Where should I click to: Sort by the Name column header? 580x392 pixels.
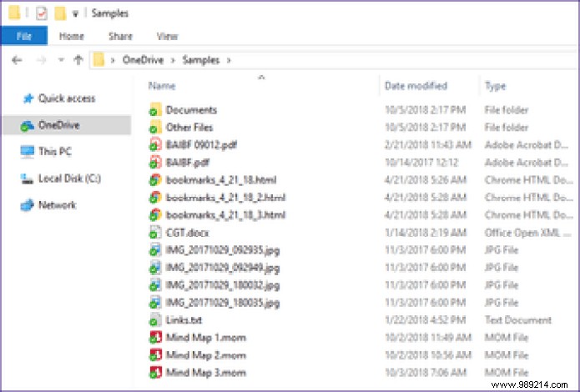162,86
